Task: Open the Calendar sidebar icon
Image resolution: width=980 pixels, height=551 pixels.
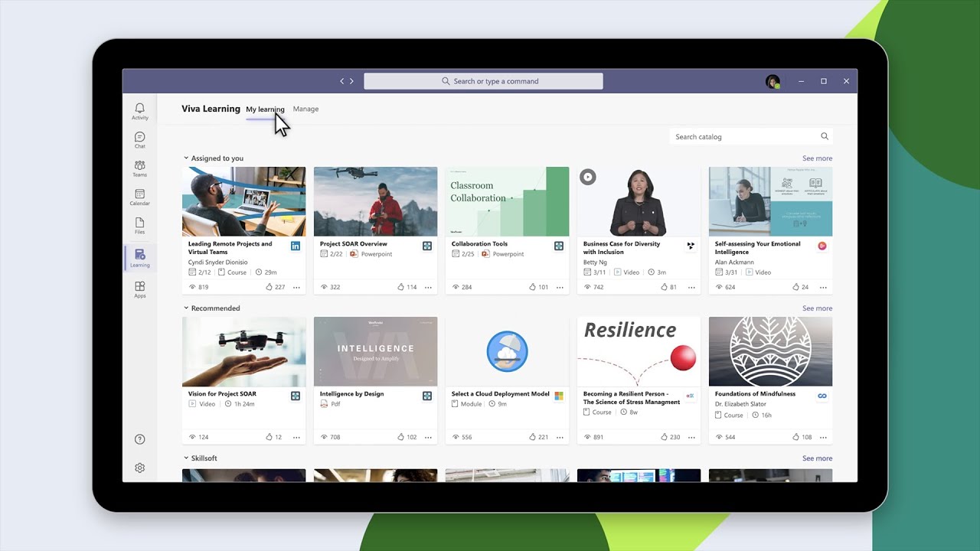Action: tap(139, 197)
